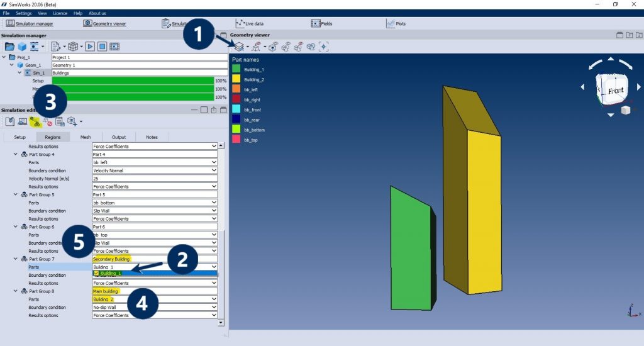Open dropdown arrow beside the layers icon
Screen dimensions: 644x346
(x=248, y=47)
